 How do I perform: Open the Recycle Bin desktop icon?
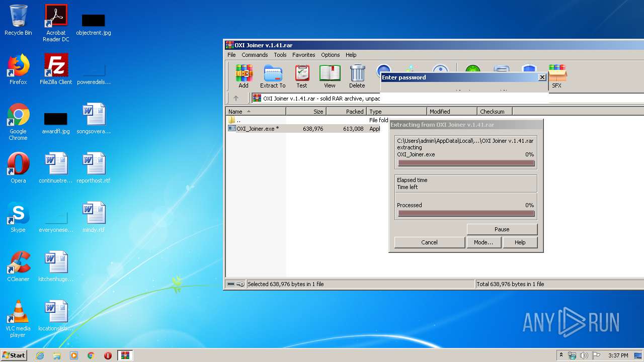point(18,20)
